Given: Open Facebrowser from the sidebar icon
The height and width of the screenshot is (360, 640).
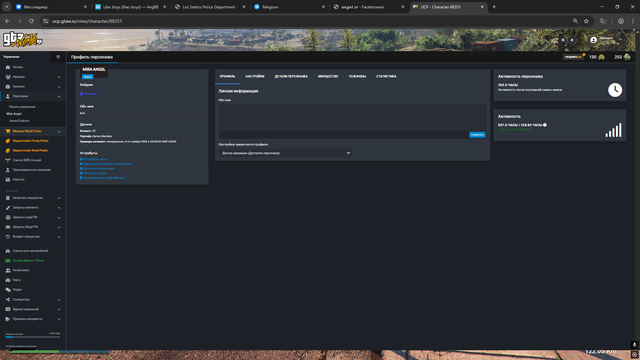Looking at the screenshot, I should click(x=8, y=270).
